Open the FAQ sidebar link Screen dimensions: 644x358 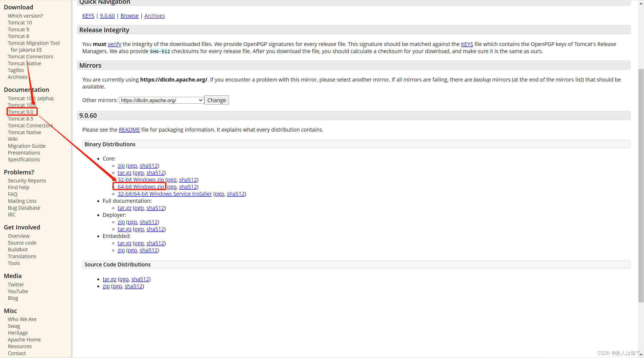(13, 194)
